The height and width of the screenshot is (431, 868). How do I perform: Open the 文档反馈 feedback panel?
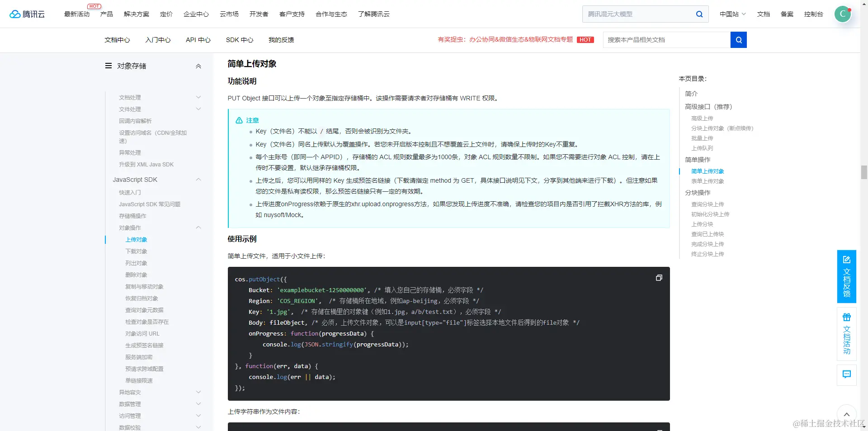pos(846,276)
